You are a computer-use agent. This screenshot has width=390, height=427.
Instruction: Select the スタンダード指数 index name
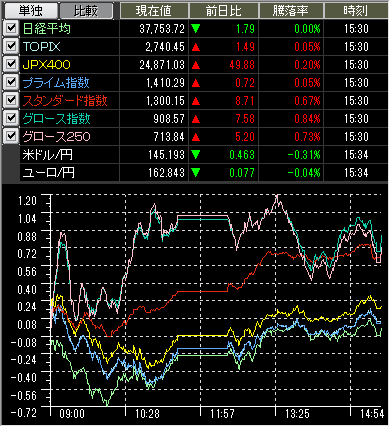click(65, 101)
